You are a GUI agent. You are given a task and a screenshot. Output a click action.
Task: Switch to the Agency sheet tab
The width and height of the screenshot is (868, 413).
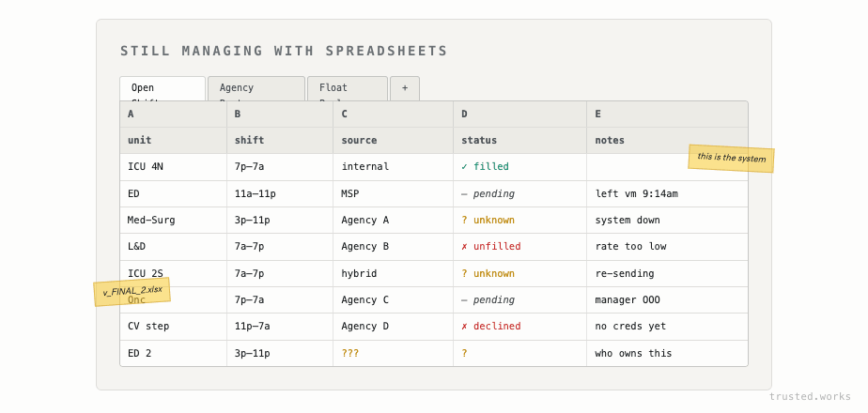(x=256, y=88)
